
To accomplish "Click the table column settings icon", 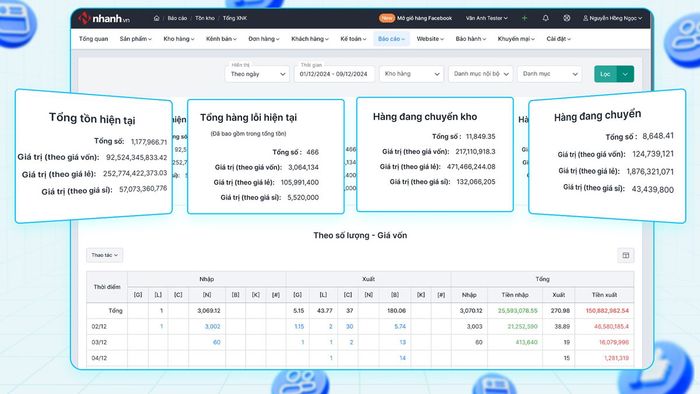I will point(625,255).
